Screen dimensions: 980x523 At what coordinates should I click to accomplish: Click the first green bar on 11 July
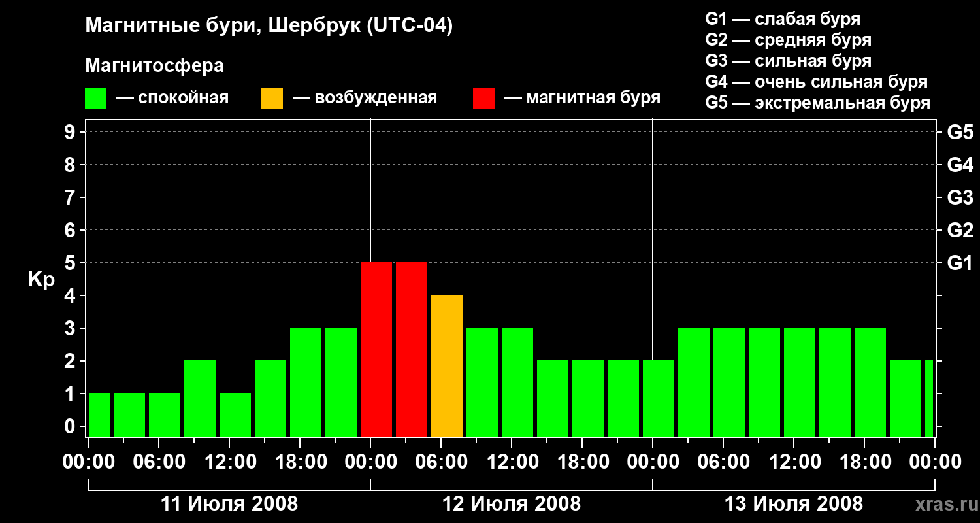coord(99,415)
